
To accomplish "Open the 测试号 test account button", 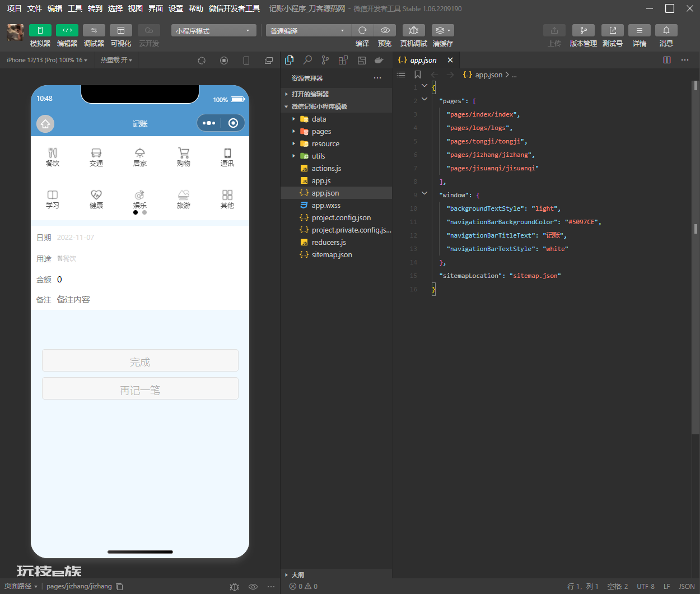I will point(613,30).
